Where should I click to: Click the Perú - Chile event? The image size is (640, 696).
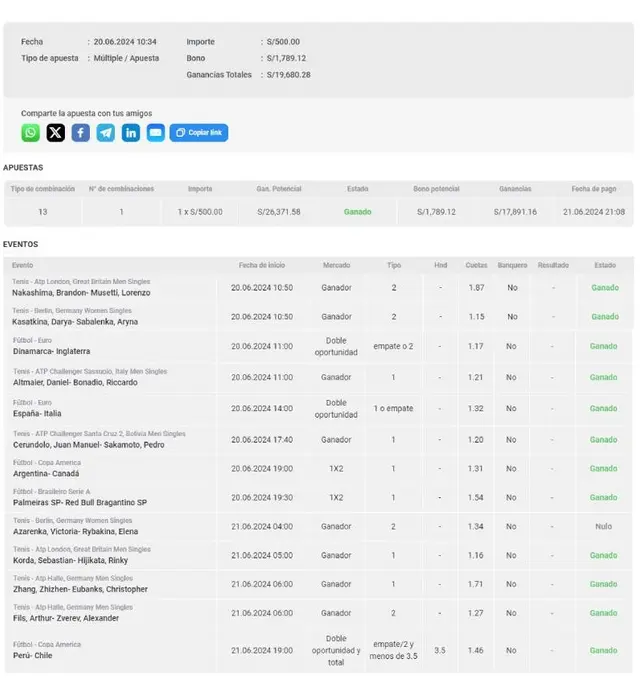pos(32,656)
